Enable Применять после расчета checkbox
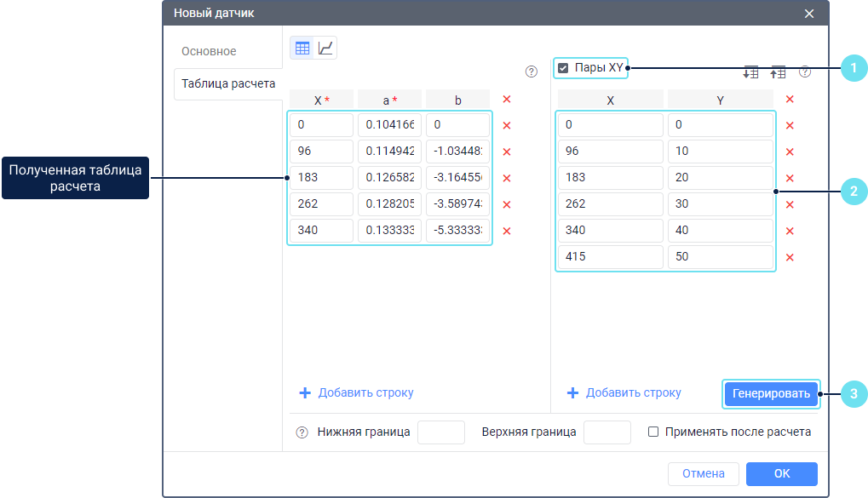Image resolution: width=868 pixels, height=498 pixels. coord(653,432)
